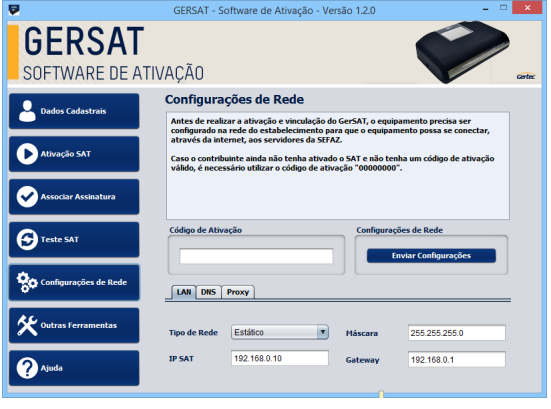Viewport: 551px width, 409px height.
Task: Open the Outras Ferramentas section
Action: click(74, 325)
